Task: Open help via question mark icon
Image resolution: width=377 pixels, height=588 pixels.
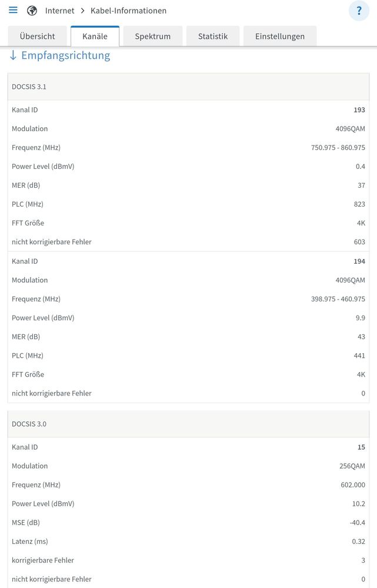Action: [x=359, y=11]
